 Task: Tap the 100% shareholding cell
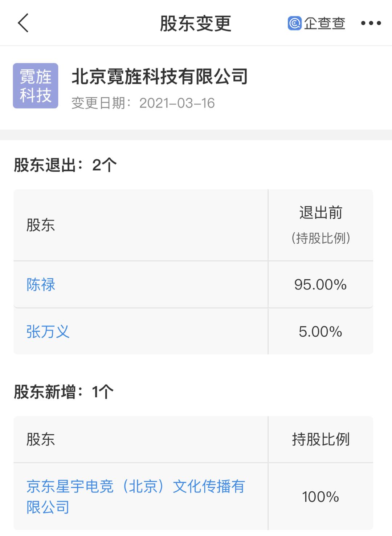320,496
